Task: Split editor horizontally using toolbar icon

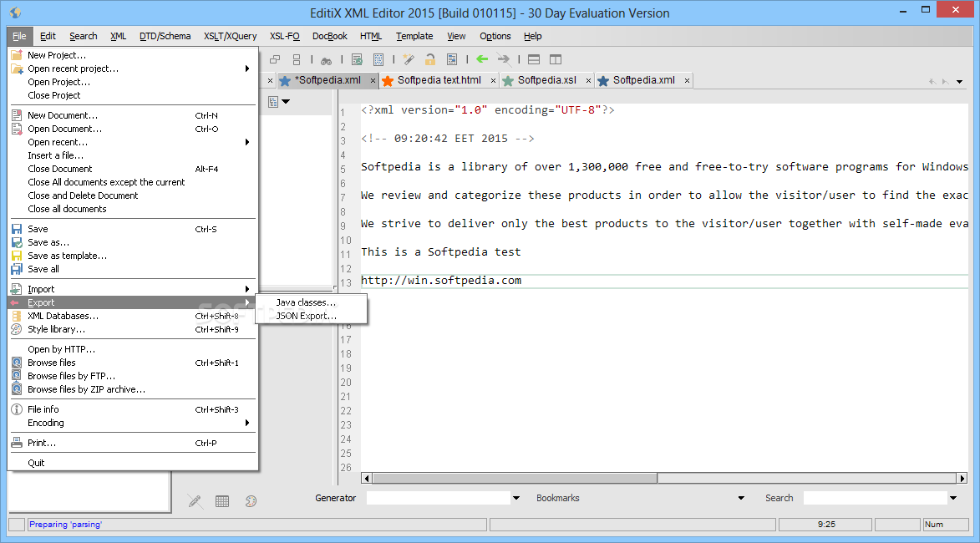Action: click(534, 59)
